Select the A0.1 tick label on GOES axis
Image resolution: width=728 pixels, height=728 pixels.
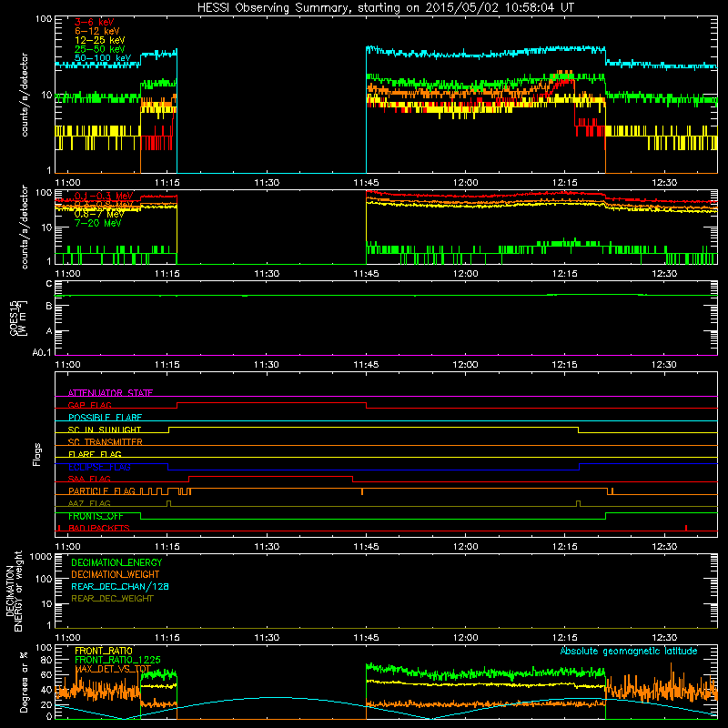42,353
